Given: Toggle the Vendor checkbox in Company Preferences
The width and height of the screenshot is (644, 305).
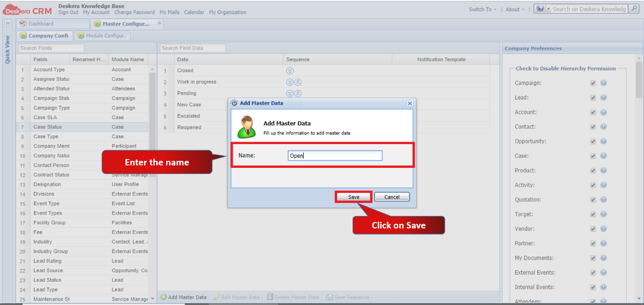Looking at the screenshot, I should coord(593,229).
